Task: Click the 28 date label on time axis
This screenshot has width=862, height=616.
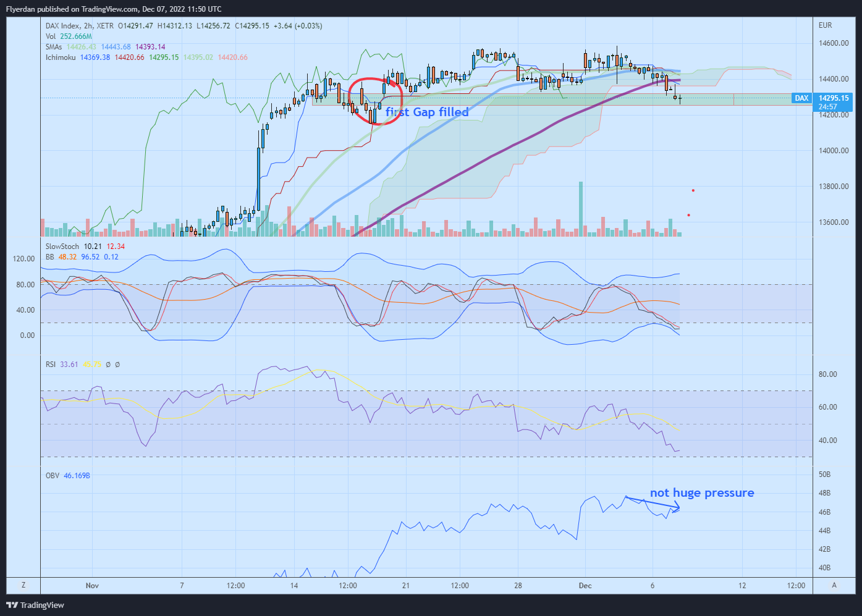Action: (x=518, y=586)
